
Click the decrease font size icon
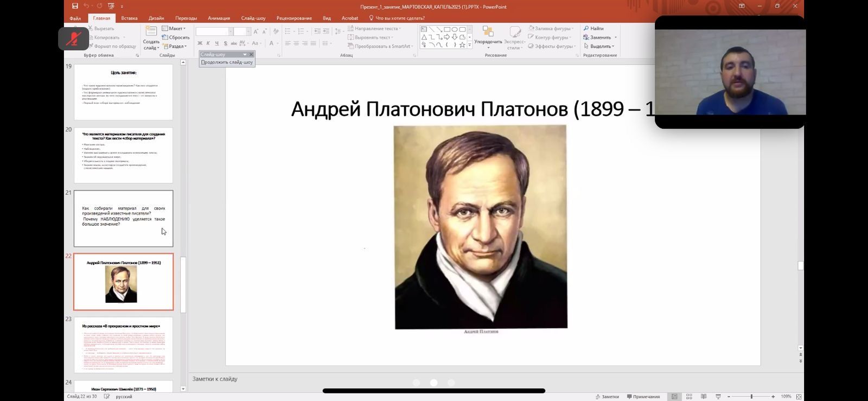pyautogui.click(x=264, y=31)
